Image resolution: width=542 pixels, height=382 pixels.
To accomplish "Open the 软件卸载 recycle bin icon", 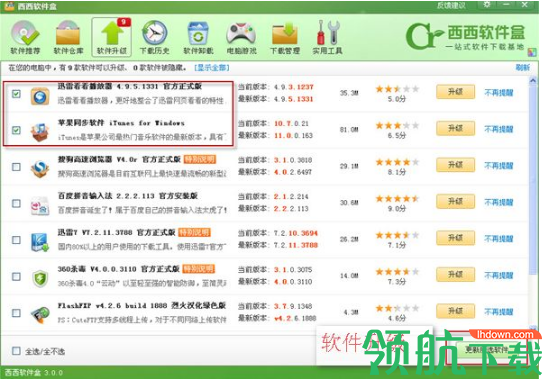I will pos(198,37).
